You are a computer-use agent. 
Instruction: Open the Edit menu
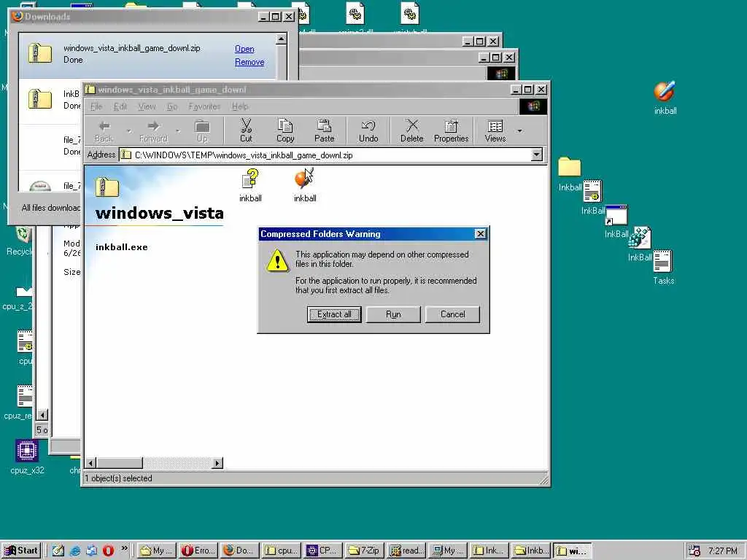120,106
